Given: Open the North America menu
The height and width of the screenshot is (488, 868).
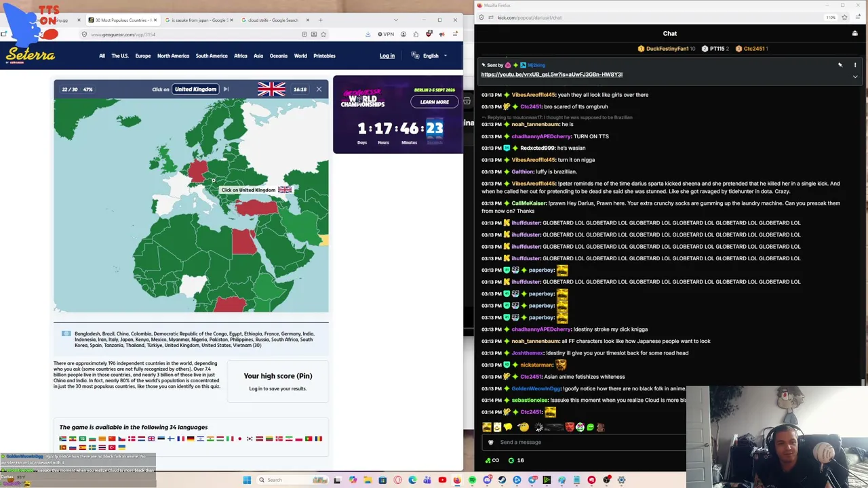Looking at the screenshot, I should (x=173, y=56).
